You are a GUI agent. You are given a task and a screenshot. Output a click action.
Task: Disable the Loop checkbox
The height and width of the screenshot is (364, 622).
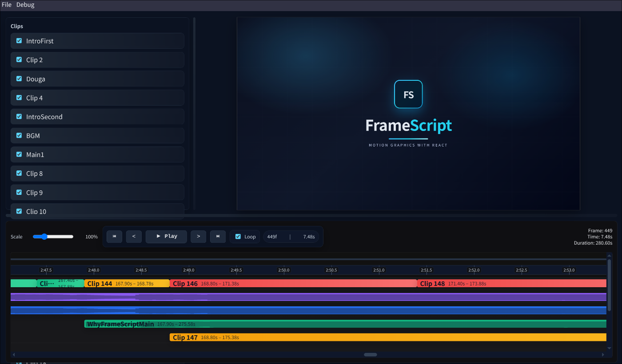[238, 237]
